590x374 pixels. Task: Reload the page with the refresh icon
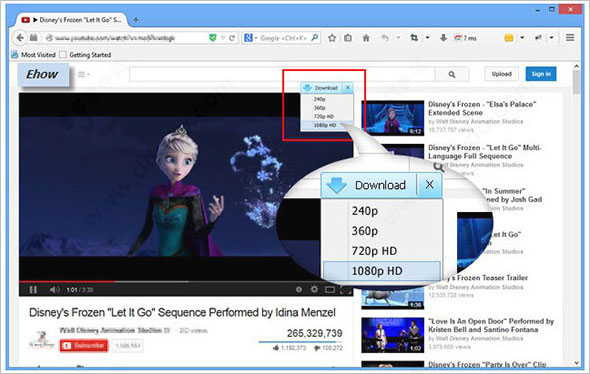pos(232,38)
